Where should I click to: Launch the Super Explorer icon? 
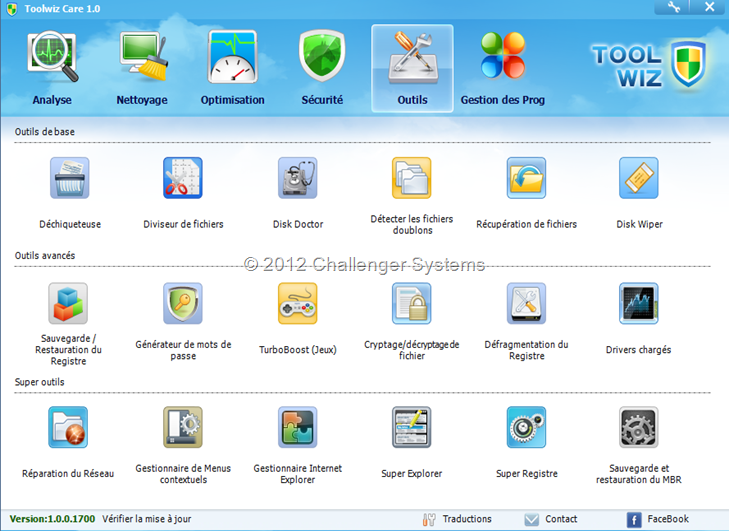pos(411,427)
